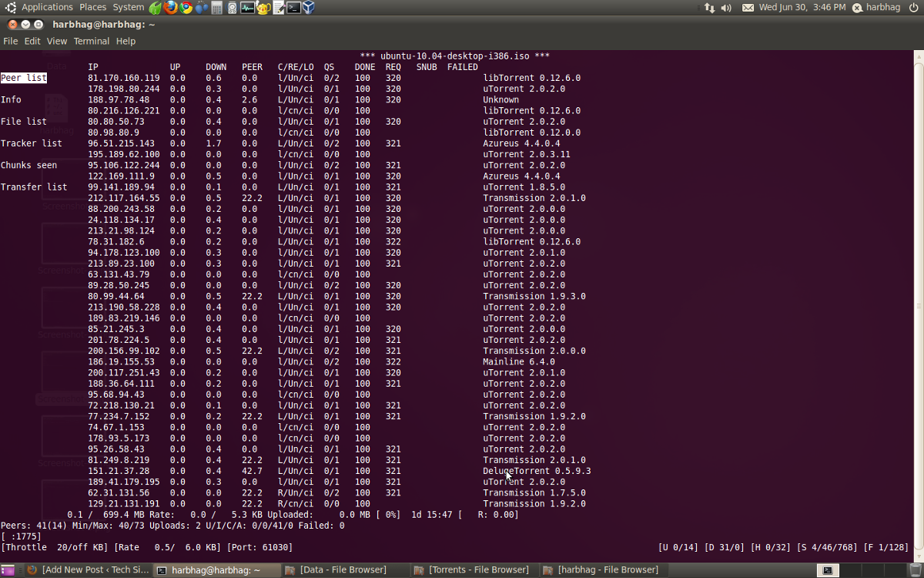Click the QS column header
This screenshot has width=924, height=578.
click(x=329, y=67)
